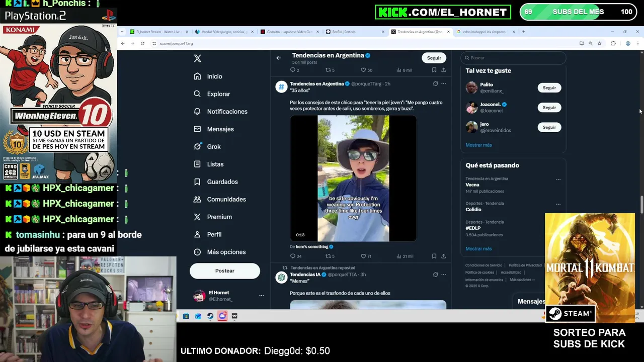Switch to Vandal Videojuegos browser tab
The height and width of the screenshot is (362, 644).
(x=224, y=32)
